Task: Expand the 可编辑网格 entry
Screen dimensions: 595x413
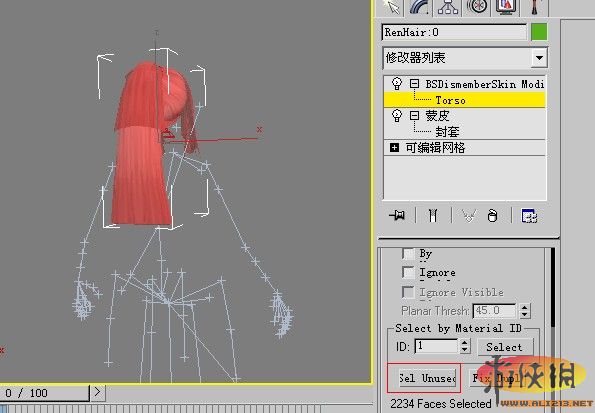Action: [394, 147]
